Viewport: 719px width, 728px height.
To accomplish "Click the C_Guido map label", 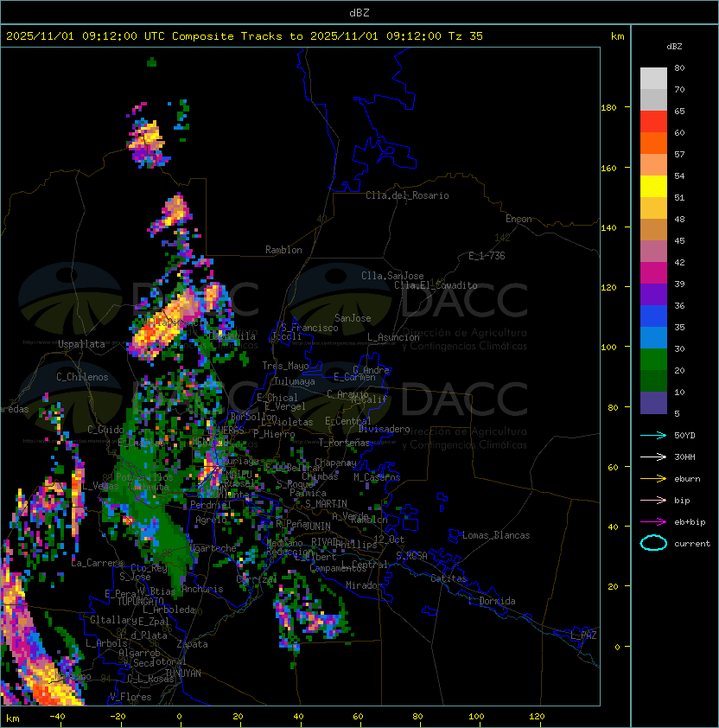I will pos(105,430).
